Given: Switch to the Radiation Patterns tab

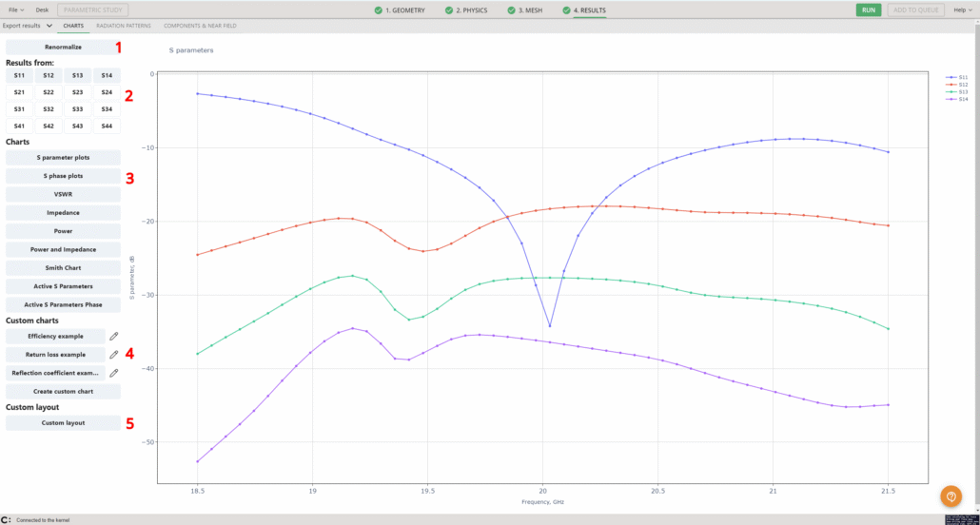Looking at the screenshot, I should [x=124, y=26].
